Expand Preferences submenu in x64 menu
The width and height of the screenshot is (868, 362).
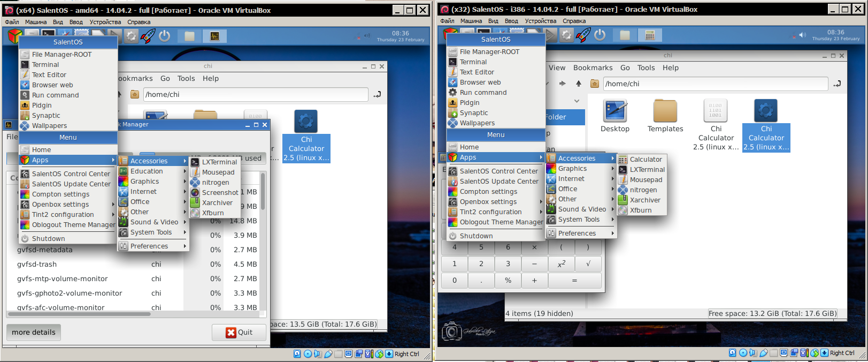tap(153, 246)
